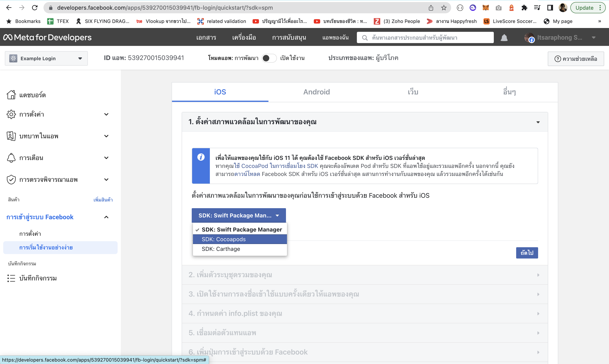Select SDK: Carthage option
This screenshot has width=609, height=364.
pos(240,249)
